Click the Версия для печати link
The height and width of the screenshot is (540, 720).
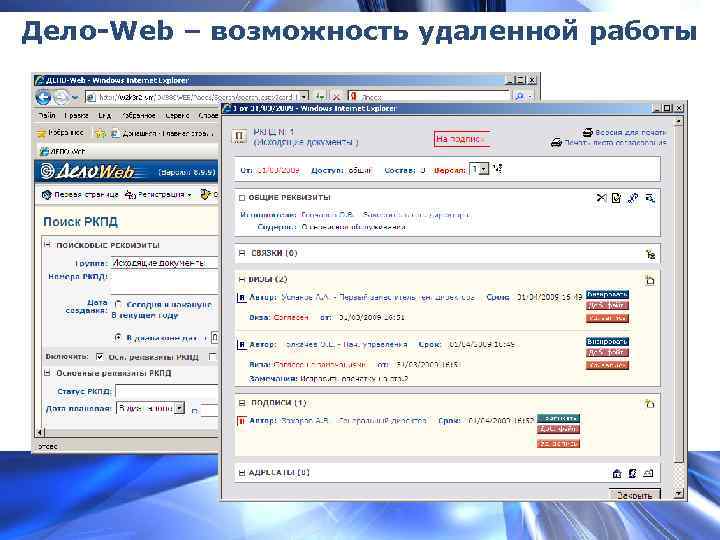tap(630, 132)
